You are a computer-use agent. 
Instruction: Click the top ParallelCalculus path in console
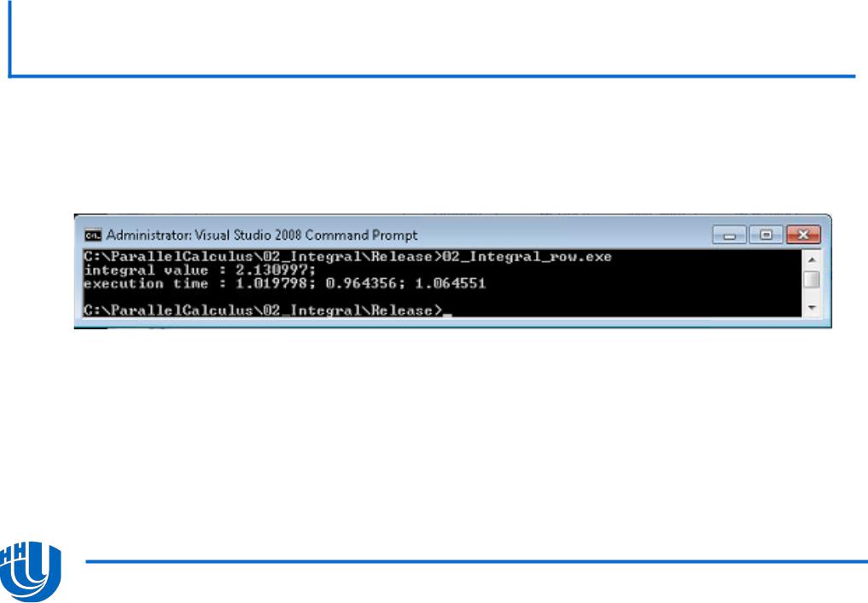pos(263,257)
